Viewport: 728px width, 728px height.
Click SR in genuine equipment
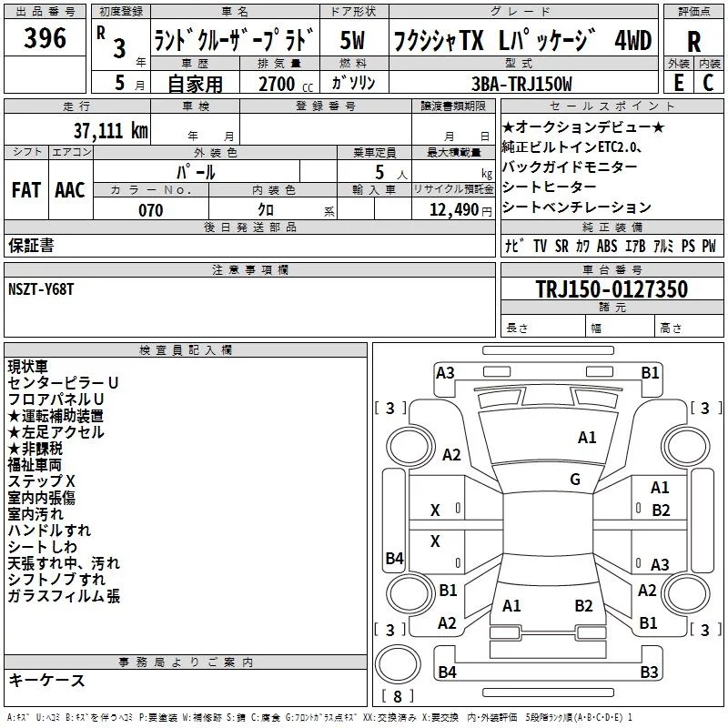(x=561, y=246)
